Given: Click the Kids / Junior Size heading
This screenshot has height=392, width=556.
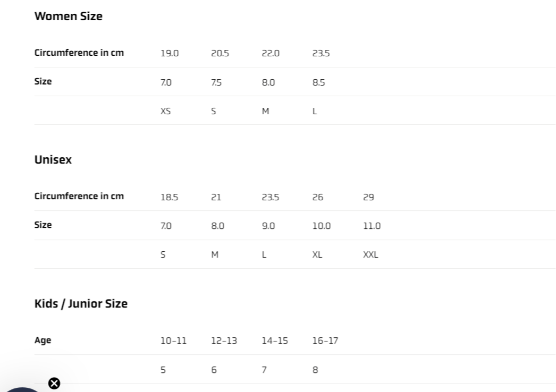Looking at the screenshot, I should pyautogui.click(x=81, y=304).
